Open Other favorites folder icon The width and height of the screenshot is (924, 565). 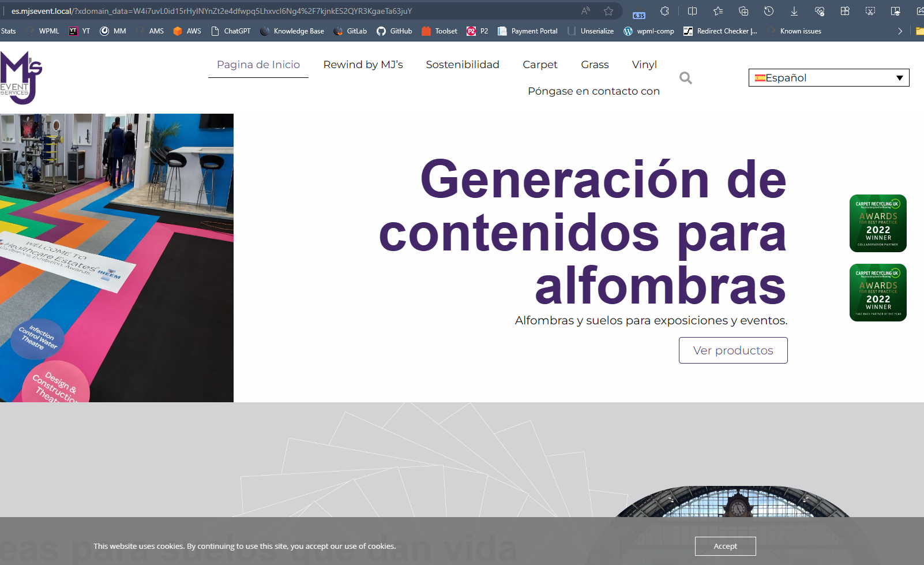coord(919,31)
